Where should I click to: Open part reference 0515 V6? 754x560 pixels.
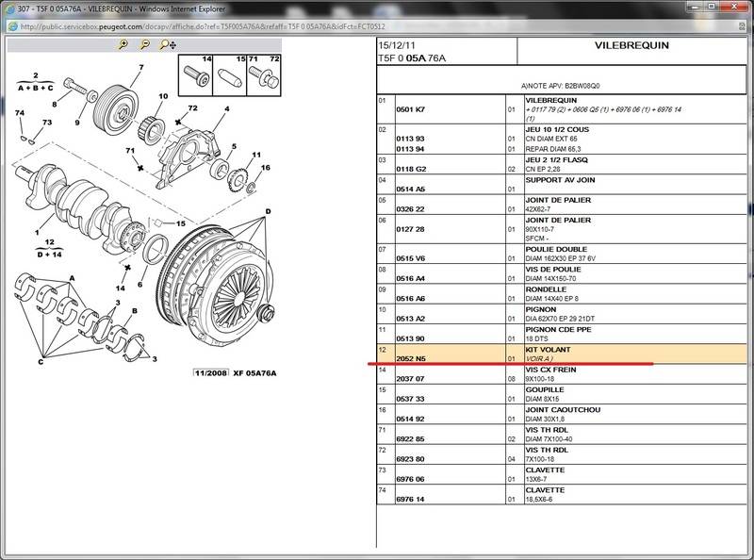(x=412, y=258)
